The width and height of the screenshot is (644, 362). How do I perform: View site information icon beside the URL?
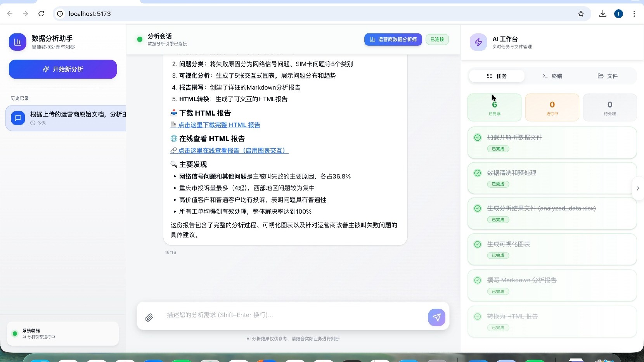click(x=60, y=14)
